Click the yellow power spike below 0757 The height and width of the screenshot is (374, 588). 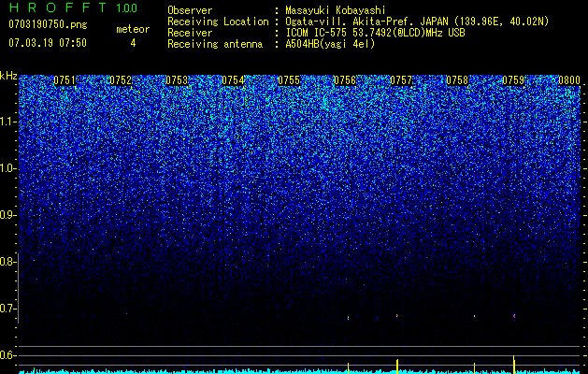coord(397,367)
